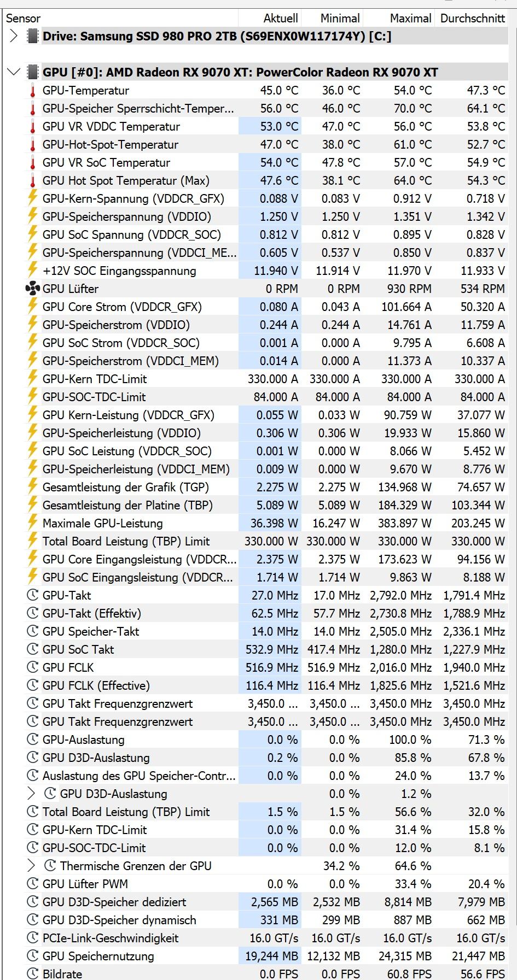Click the Maximal column header

pos(410,18)
